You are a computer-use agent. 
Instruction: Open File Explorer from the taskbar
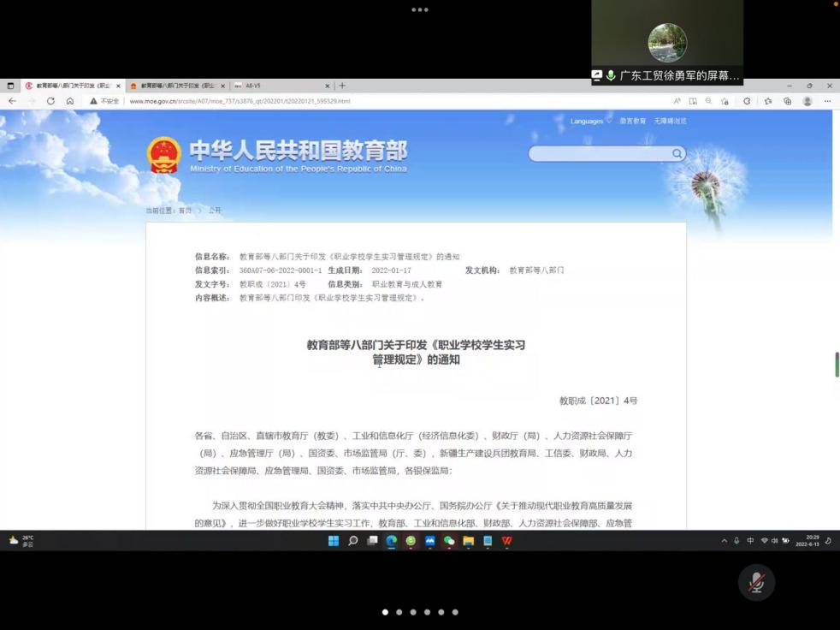tap(468, 541)
